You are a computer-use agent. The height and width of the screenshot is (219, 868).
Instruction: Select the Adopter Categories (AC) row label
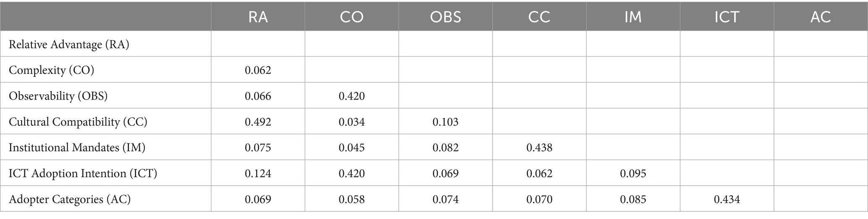(x=70, y=199)
